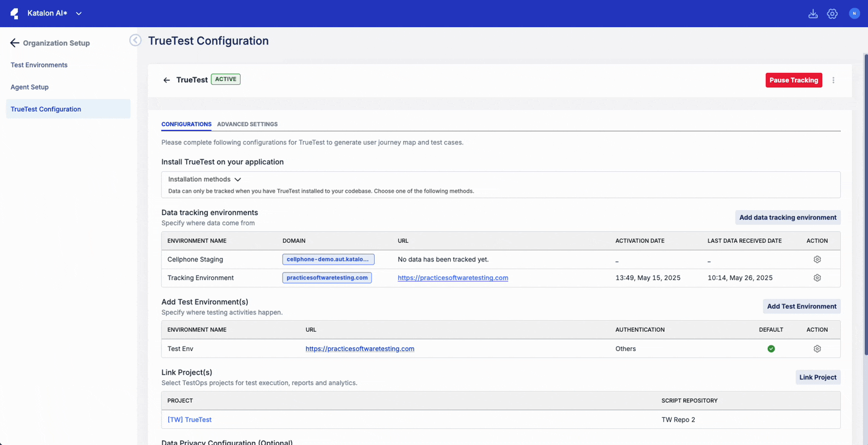Collapse the sidebar with chevron circle
The image size is (868, 445).
pyautogui.click(x=135, y=40)
